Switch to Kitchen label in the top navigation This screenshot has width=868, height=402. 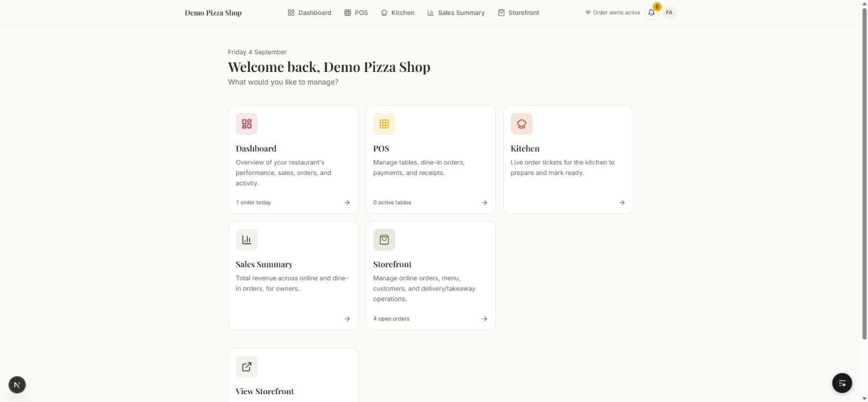coord(402,13)
